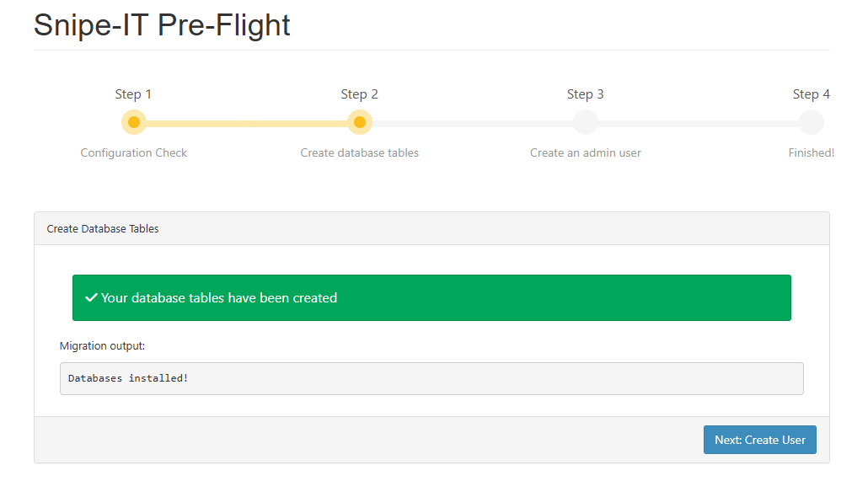Click the Step 4 circle marker

click(x=811, y=122)
